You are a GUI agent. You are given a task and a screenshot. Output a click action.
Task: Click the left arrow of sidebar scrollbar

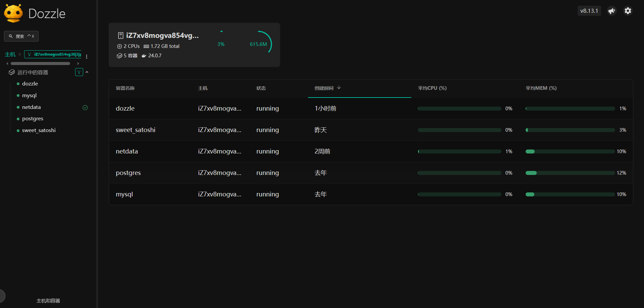click(x=7, y=63)
